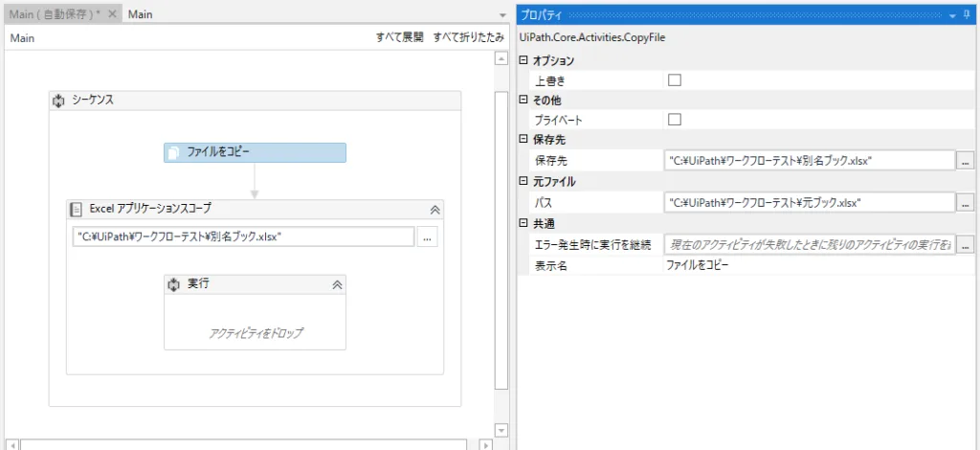Viewport: 980px width, 450px height.
Task: Click the アクティビティをドロップ placeholder
Action: pos(256,333)
